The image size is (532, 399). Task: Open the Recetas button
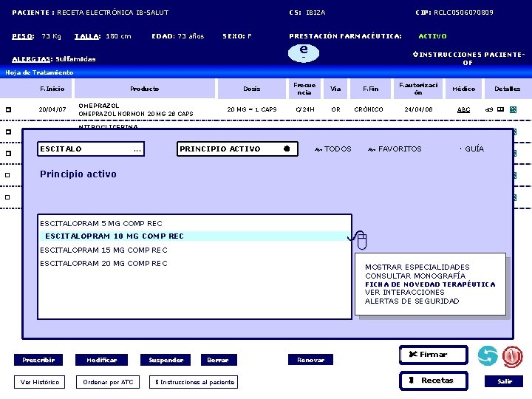[434, 381]
